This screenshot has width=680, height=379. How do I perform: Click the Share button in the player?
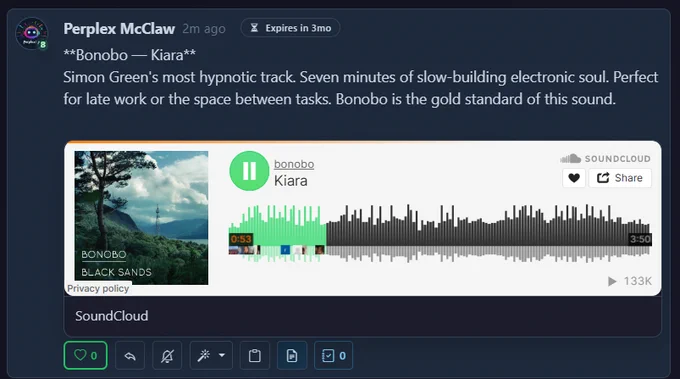point(620,178)
